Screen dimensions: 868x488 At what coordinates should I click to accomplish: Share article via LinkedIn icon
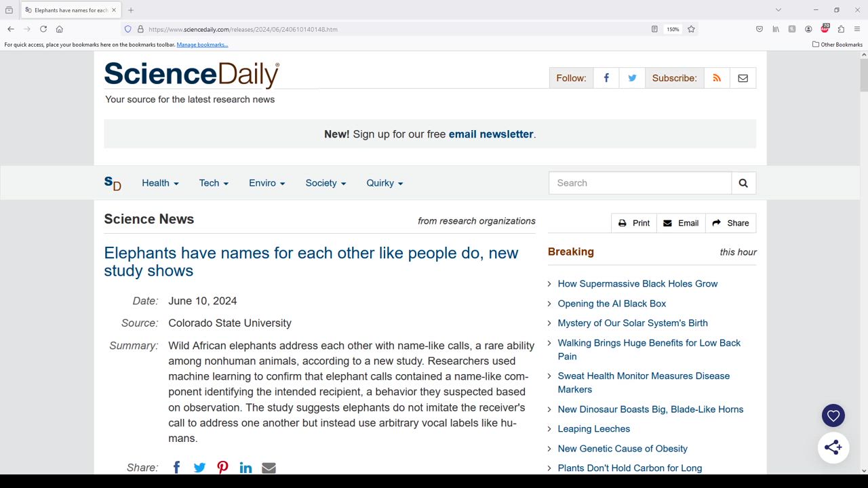coord(245,468)
